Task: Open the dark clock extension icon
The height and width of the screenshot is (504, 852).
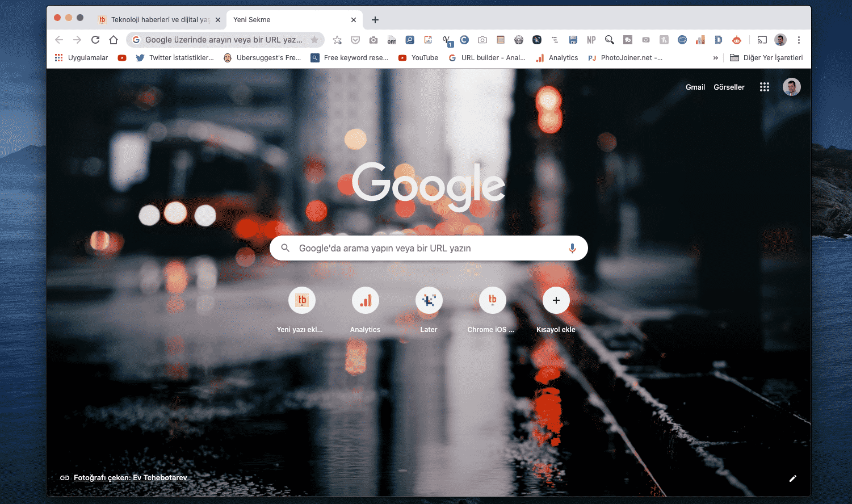Action: pyautogui.click(x=537, y=40)
